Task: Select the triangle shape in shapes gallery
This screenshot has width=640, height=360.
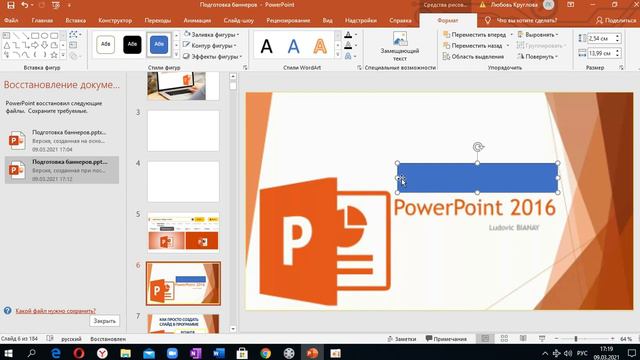Action: (x=7, y=45)
